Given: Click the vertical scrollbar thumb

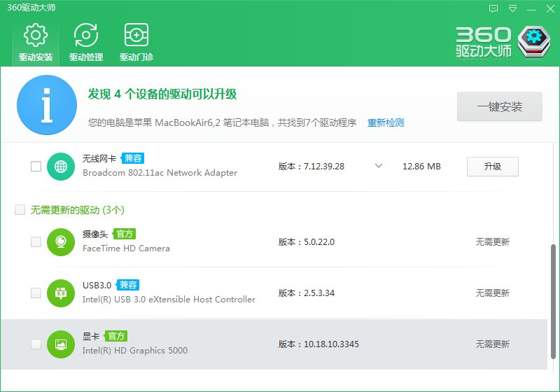Looking at the screenshot, I should 553,302.
